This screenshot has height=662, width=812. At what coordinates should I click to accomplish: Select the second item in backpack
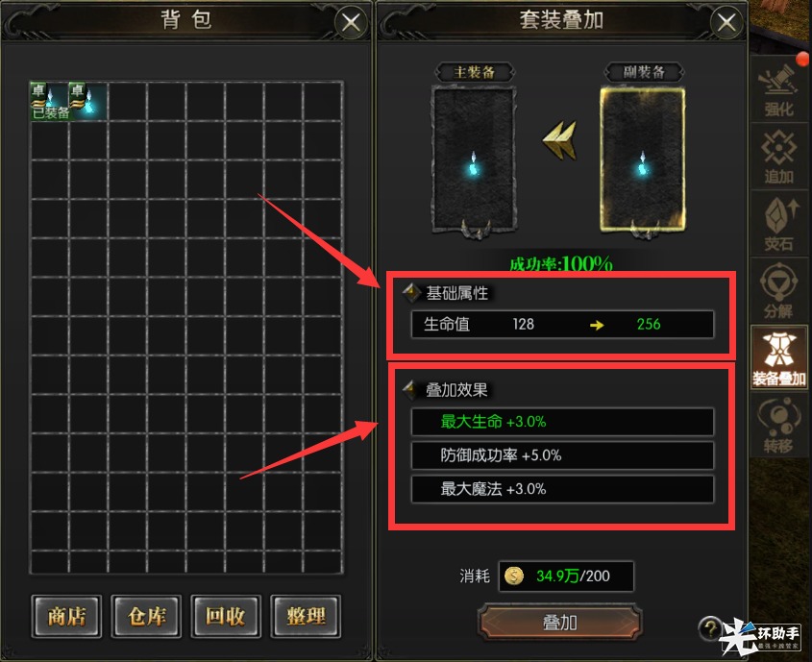point(88,101)
